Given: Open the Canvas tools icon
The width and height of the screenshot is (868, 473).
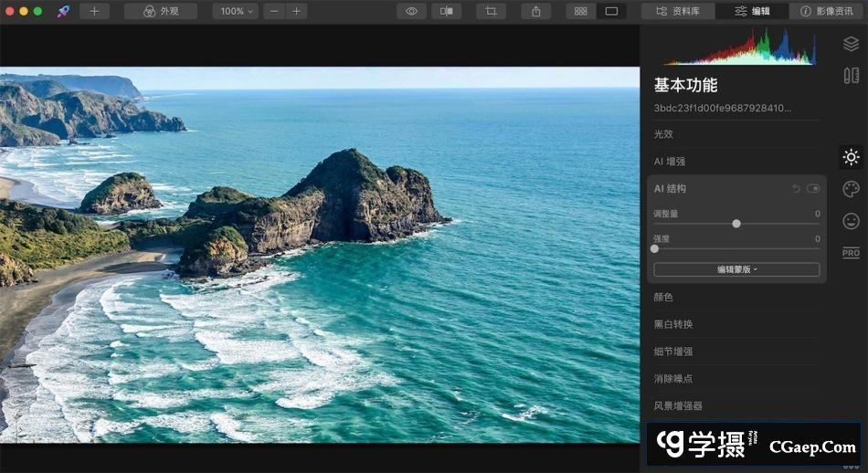Looking at the screenshot, I should (x=851, y=75).
